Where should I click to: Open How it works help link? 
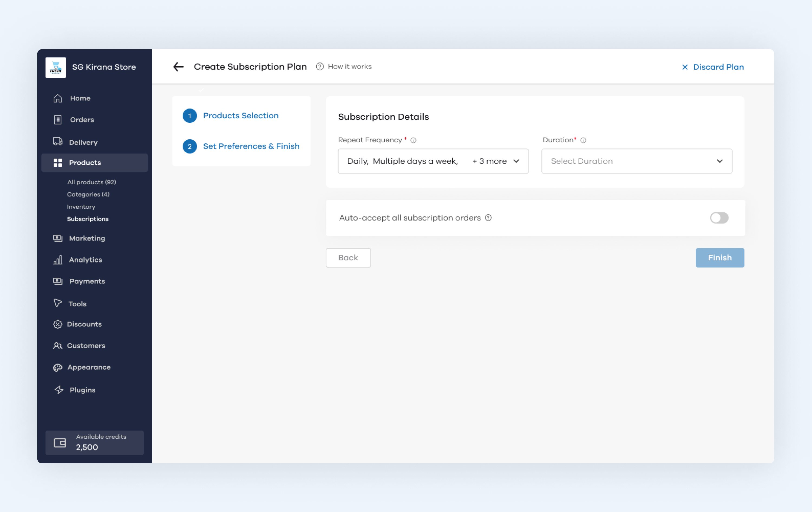click(344, 67)
